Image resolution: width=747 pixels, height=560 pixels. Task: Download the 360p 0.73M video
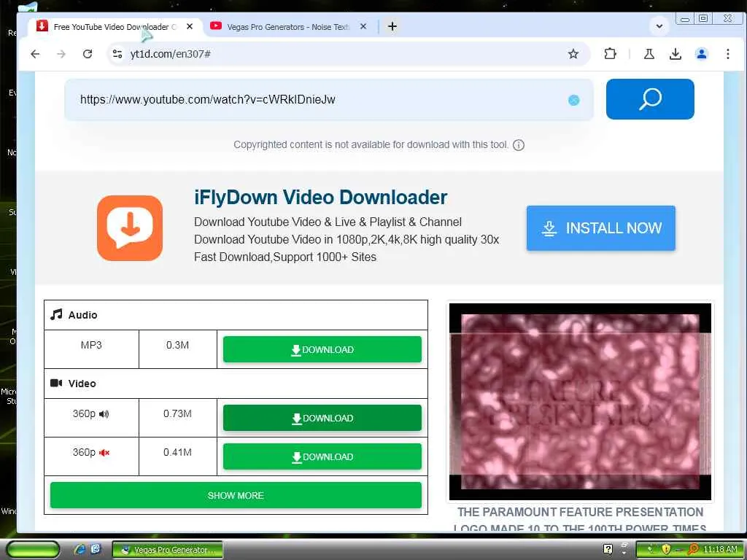click(322, 418)
